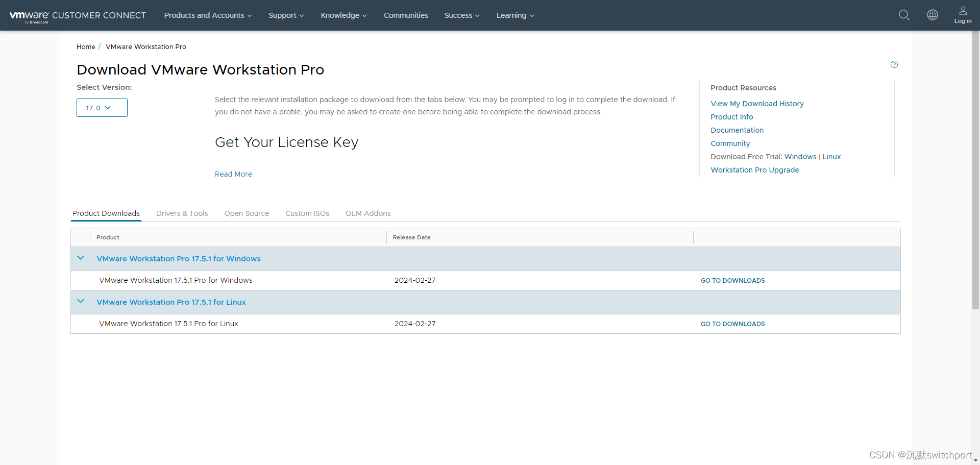This screenshot has width=980, height=465.
Task: Switch to Product Downloads tab
Action: tap(106, 213)
